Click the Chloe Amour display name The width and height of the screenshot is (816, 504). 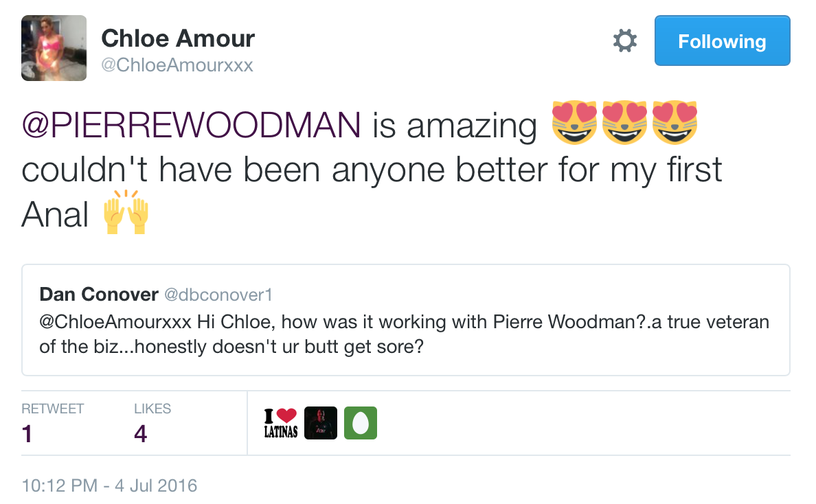click(178, 38)
